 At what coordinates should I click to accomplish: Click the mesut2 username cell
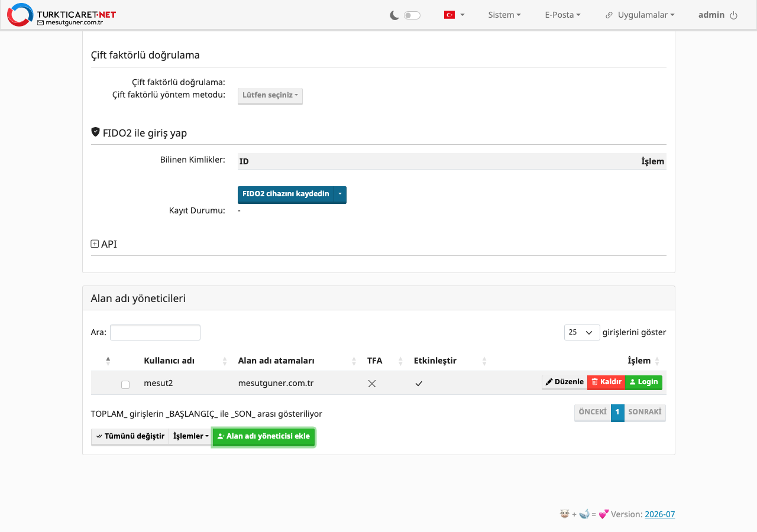tap(158, 383)
